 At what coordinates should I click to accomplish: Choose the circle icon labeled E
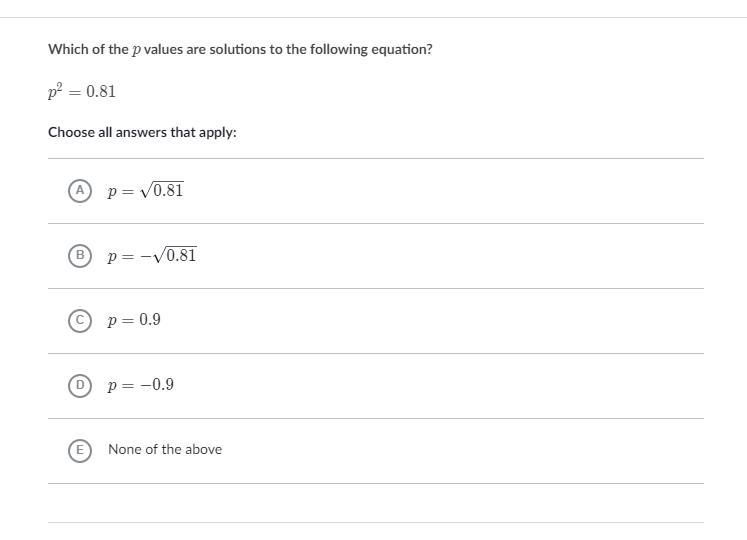point(80,450)
